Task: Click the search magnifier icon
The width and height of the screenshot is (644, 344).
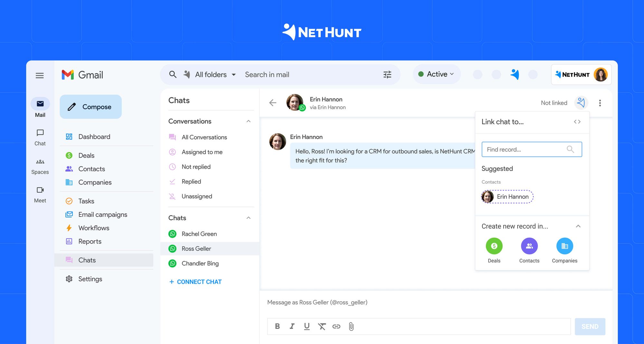Action: click(x=173, y=74)
